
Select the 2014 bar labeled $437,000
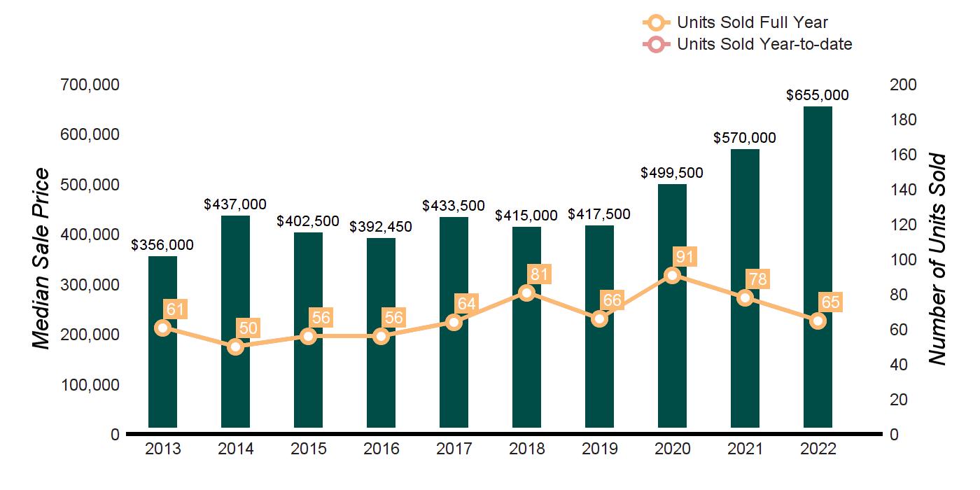pos(235,321)
